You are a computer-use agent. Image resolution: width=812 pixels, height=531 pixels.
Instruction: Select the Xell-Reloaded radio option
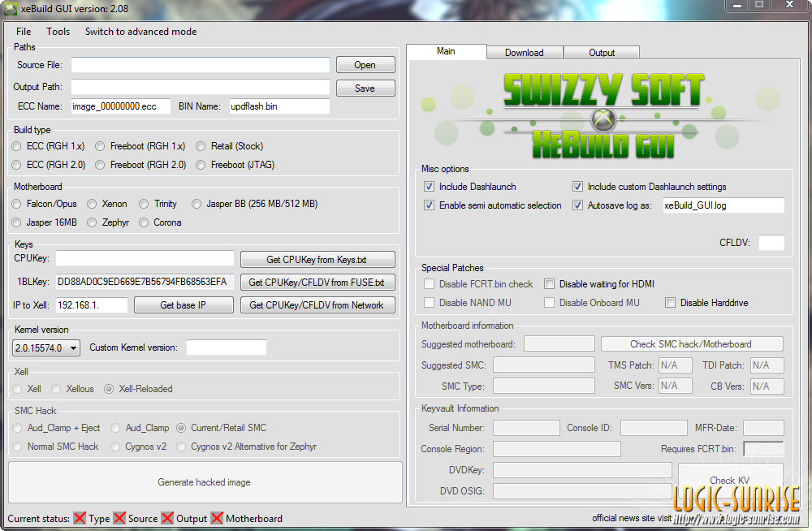pyautogui.click(x=138, y=389)
